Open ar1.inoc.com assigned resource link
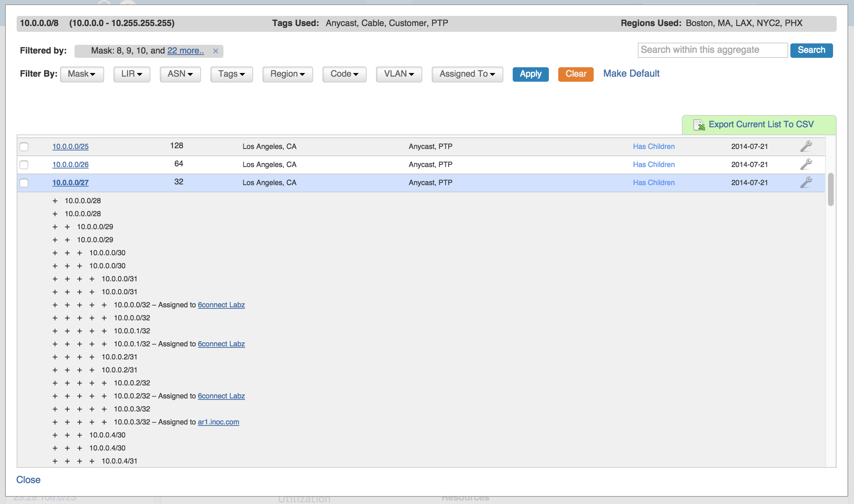Image resolution: width=854 pixels, height=504 pixels. tap(218, 422)
